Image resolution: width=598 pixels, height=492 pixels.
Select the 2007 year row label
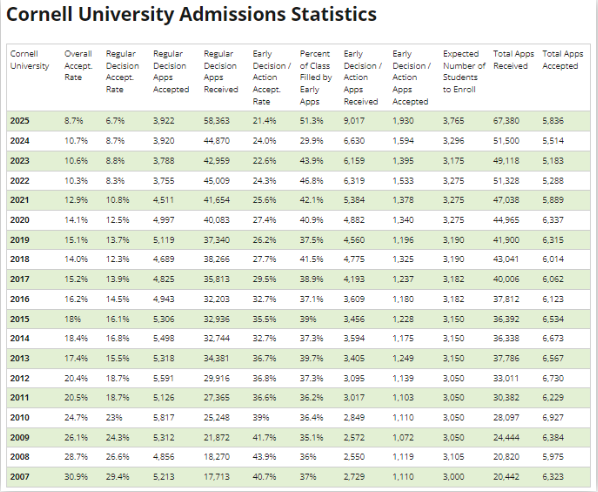19,477
